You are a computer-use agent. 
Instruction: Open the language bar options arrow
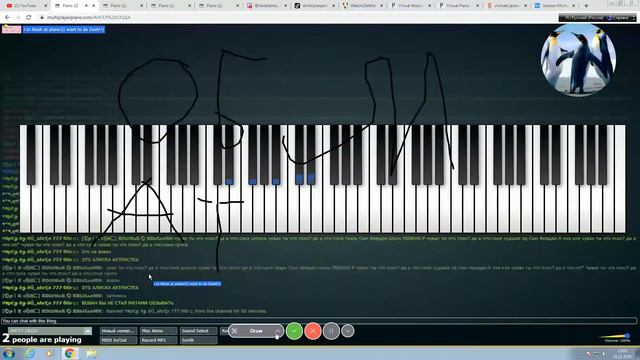point(633,18)
